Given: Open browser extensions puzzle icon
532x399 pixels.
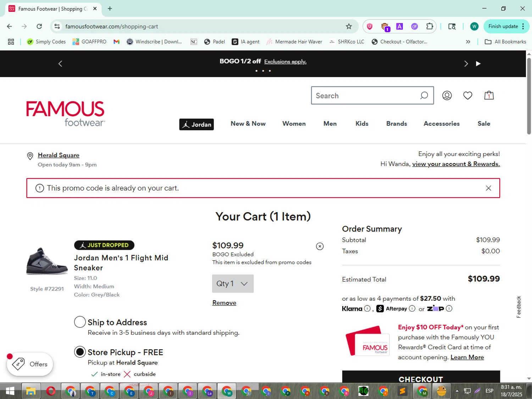Looking at the screenshot, I should point(430,26).
